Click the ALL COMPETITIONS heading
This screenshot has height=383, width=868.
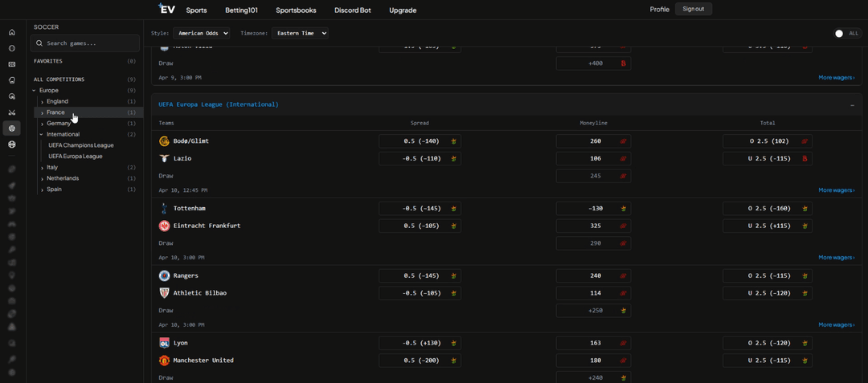point(59,79)
